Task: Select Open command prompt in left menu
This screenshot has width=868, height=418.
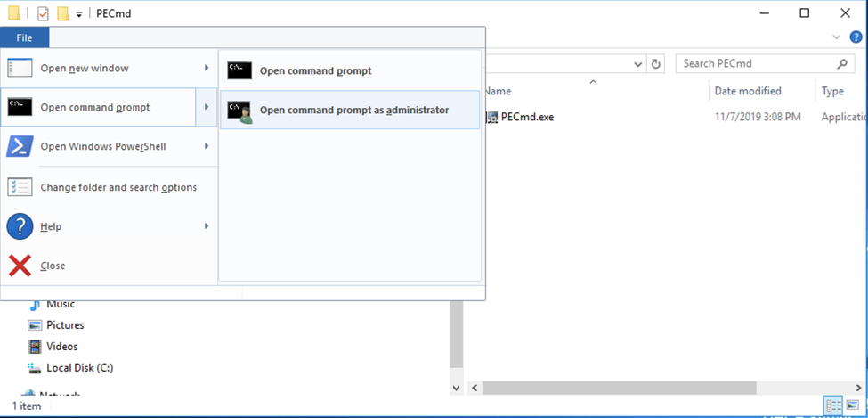Action: point(98,107)
